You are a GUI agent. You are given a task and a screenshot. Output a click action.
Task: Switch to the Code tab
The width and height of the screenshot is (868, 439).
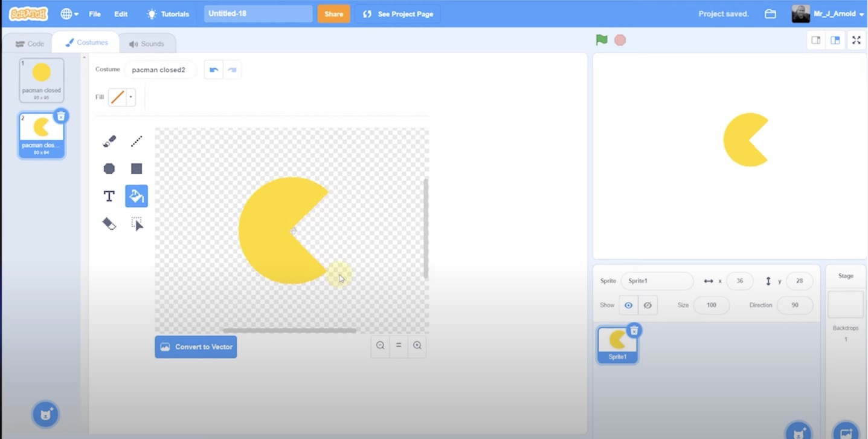pos(30,44)
